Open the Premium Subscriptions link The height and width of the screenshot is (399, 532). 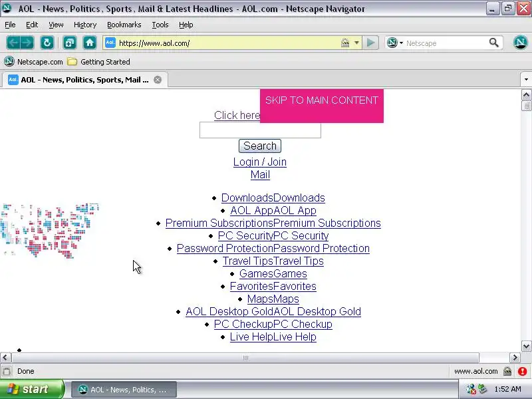(x=273, y=223)
